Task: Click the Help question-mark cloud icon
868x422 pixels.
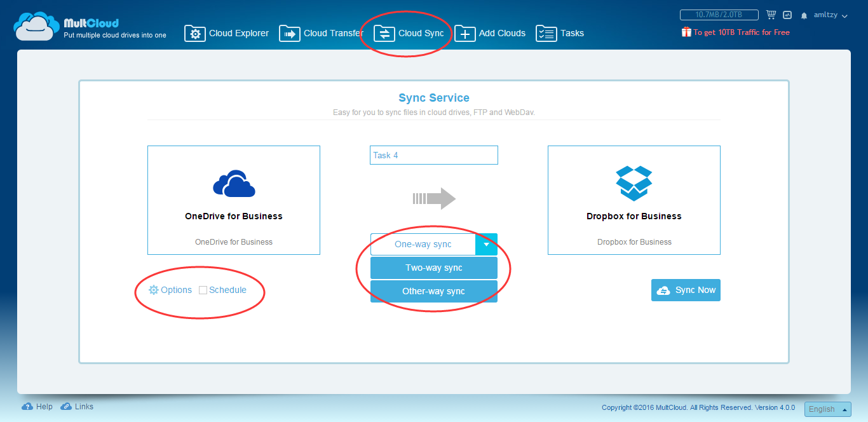Action: coord(27,407)
